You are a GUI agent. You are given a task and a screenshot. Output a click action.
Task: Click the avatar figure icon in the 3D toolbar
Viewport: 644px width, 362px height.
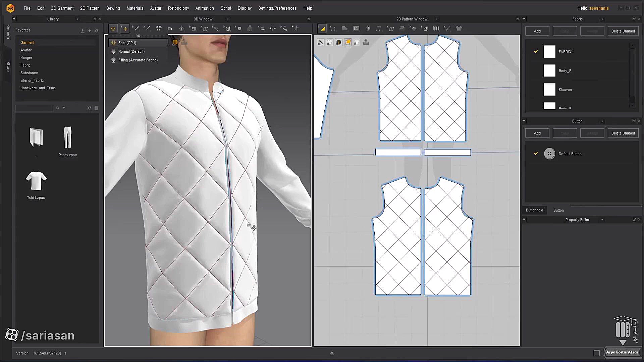[181, 29]
